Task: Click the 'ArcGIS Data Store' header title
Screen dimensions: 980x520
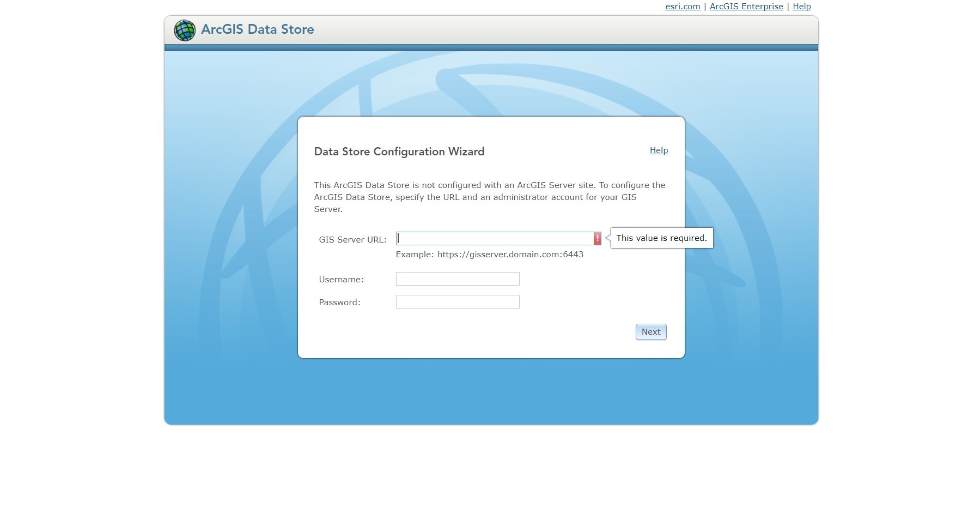Action: point(258,29)
